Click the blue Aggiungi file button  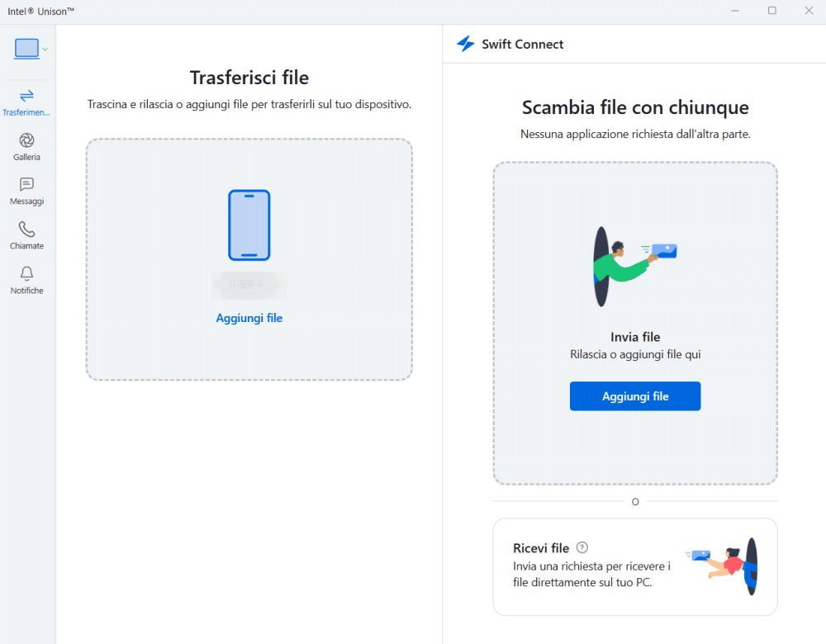pyautogui.click(x=634, y=396)
